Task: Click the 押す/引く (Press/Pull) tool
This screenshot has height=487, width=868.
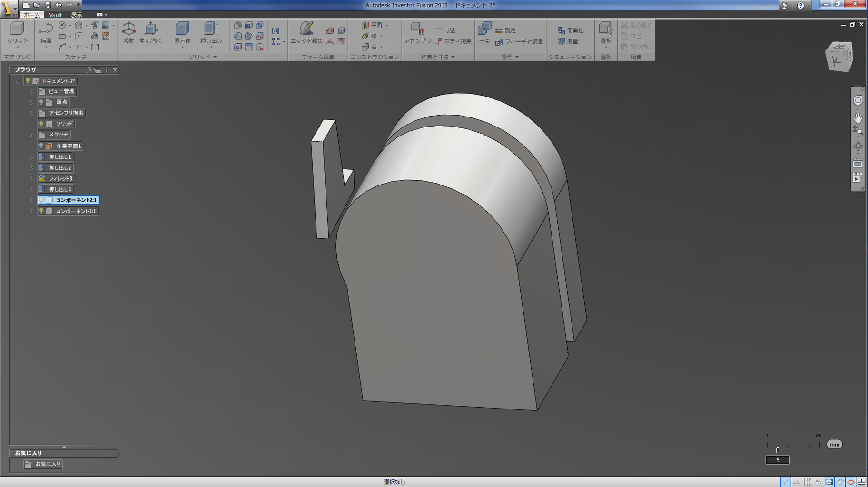Action: click(150, 32)
